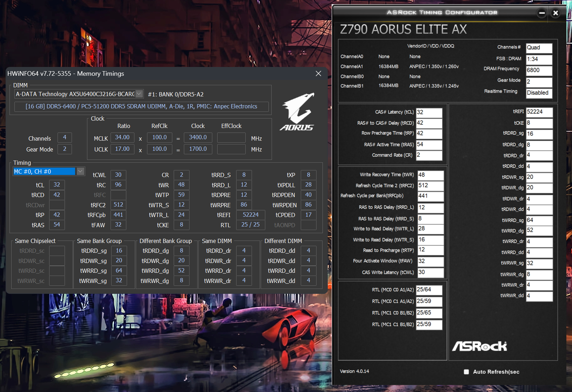The width and height of the screenshot is (572, 392).
Task: Select the Channels# field showing Quad
Action: click(539, 48)
